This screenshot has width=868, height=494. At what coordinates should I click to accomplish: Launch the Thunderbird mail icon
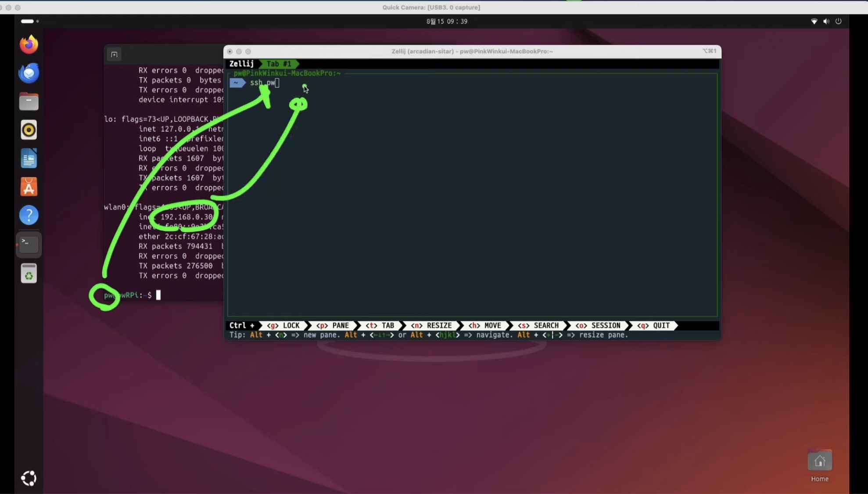29,73
